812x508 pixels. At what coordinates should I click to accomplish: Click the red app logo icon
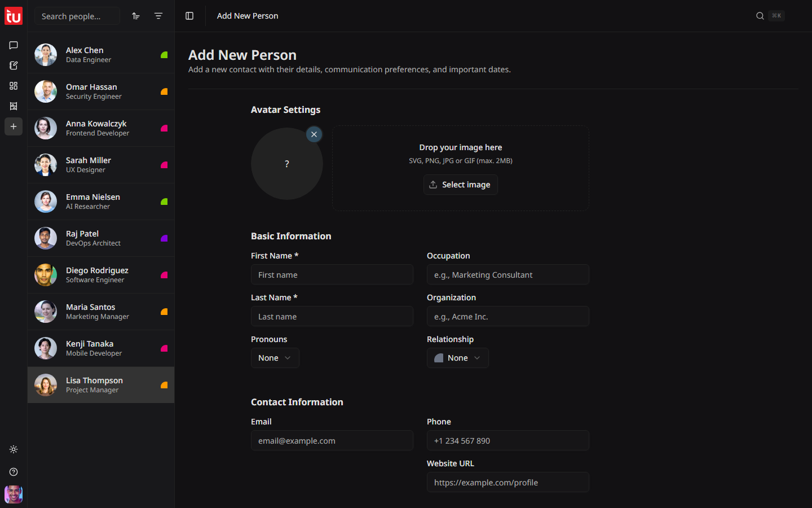(14, 16)
